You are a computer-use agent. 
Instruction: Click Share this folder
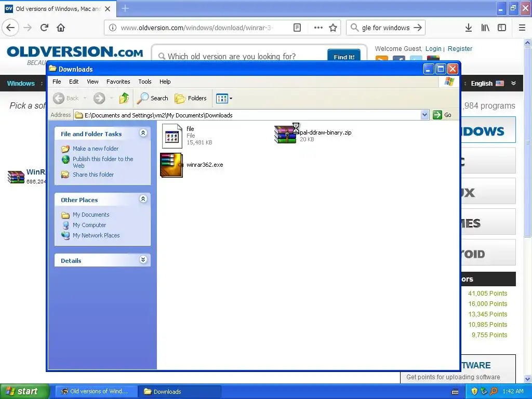(x=93, y=175)
